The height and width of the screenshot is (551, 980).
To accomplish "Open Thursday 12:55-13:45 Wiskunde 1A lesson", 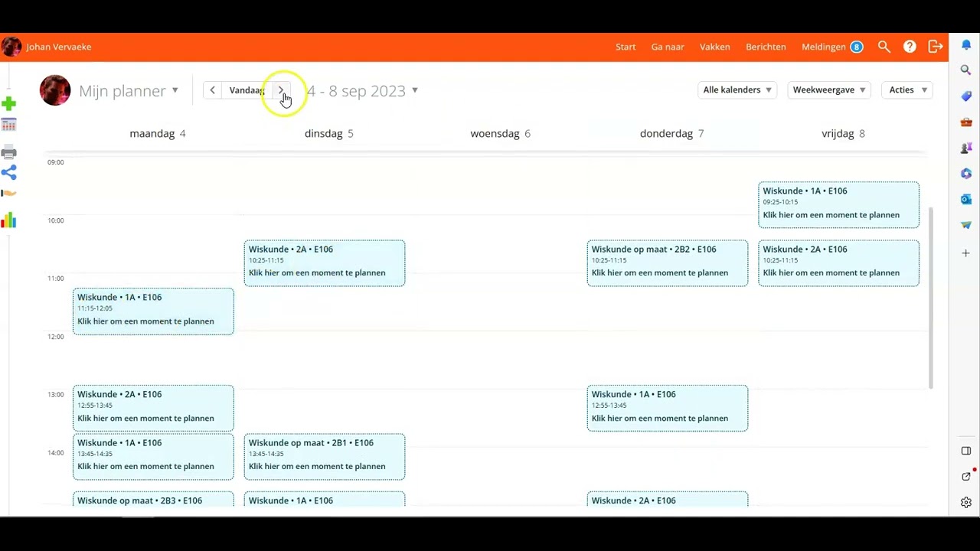I will pos(668,408).
